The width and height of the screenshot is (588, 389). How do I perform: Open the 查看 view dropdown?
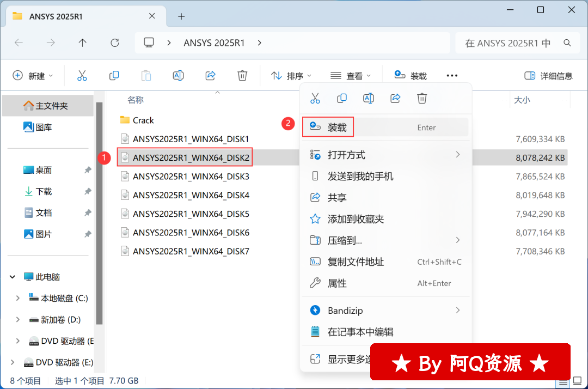coord(351,76)
